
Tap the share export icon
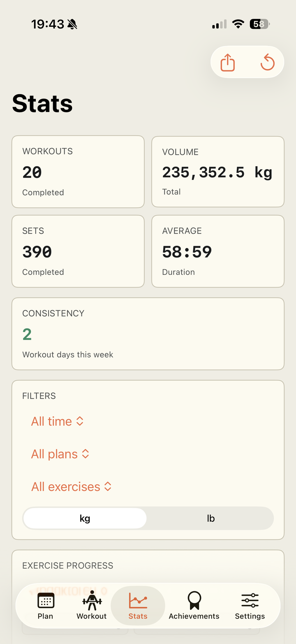[228, 63]
